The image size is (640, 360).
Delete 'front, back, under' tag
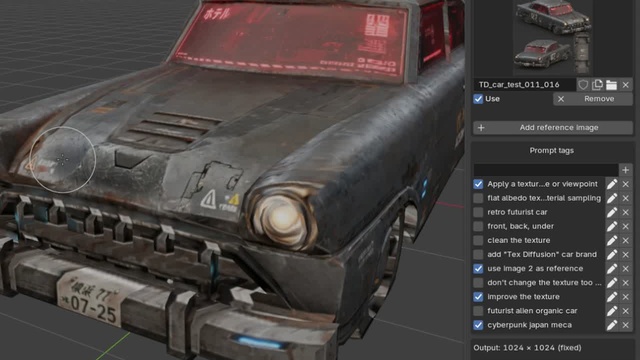(625, 227)
